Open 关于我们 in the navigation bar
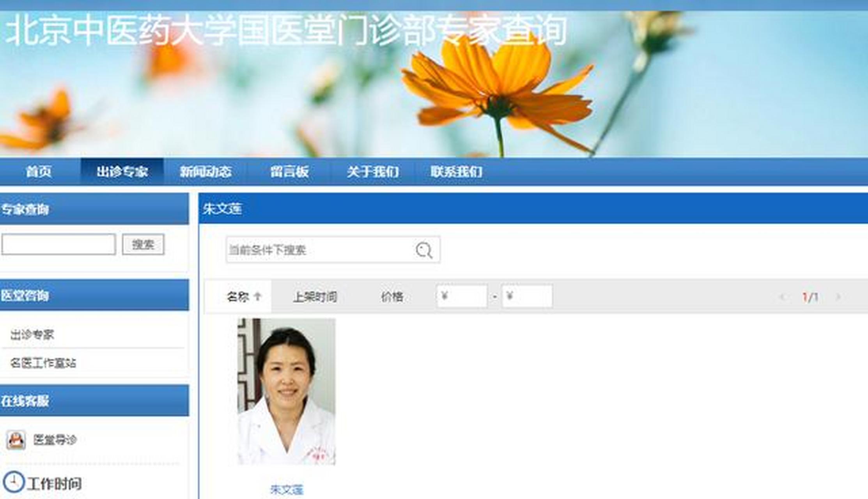This screenshot has width=868, height=499. tap(373, 172)
